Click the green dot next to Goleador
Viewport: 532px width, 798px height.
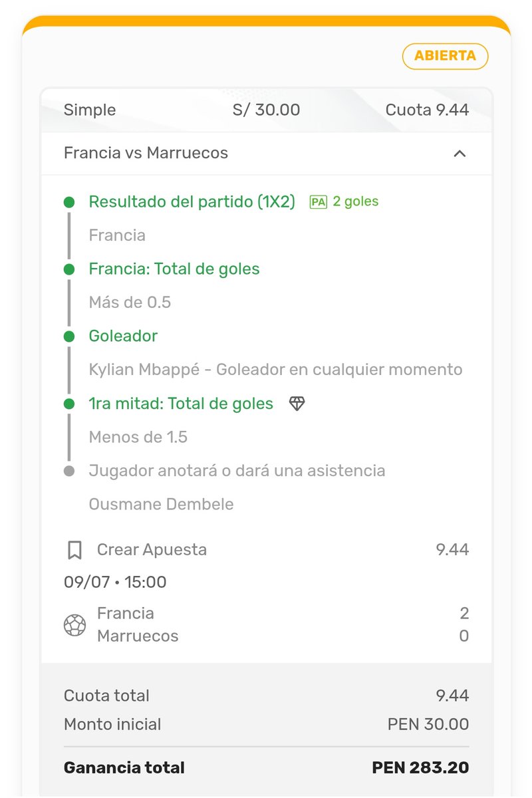(x=69, y=336)
